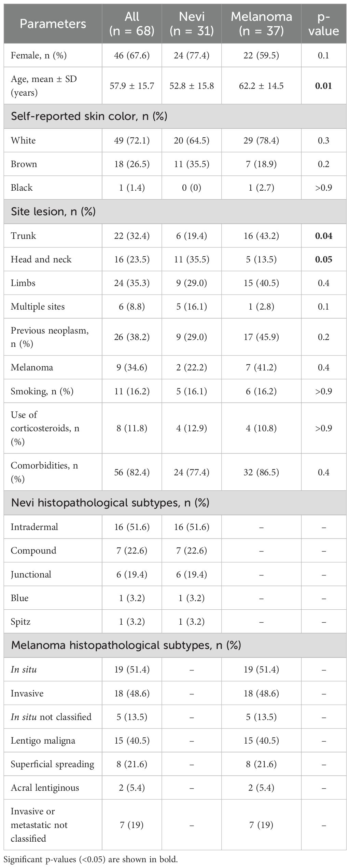Click the bold 0.01 age p-value

tap(323, 85)
